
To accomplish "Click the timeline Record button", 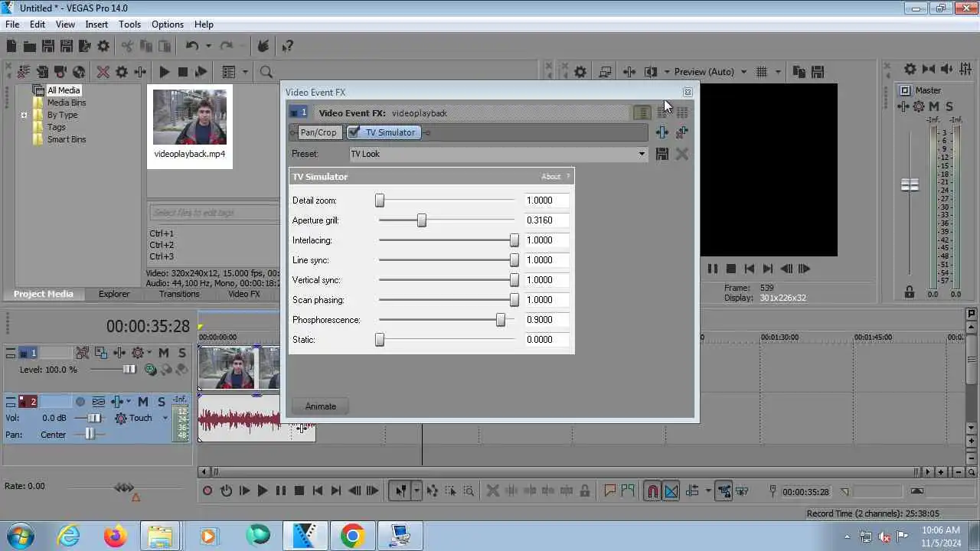I will (x=207, y=491).
